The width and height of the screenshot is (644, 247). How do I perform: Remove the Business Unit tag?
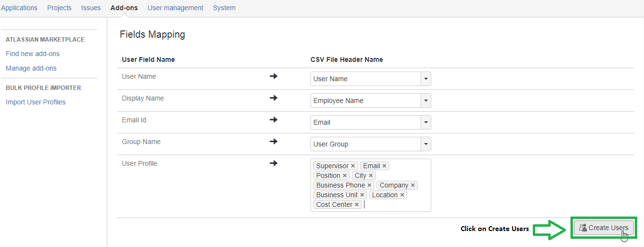click(362, 195)
